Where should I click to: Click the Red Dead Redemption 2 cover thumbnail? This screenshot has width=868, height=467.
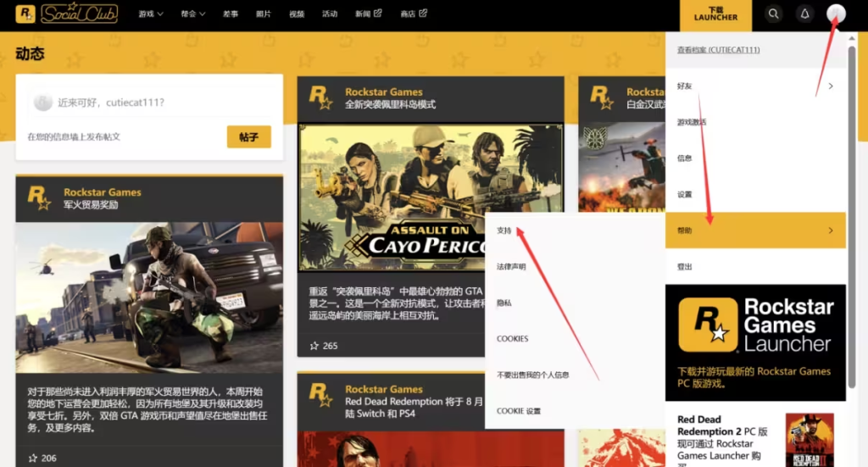810,440
